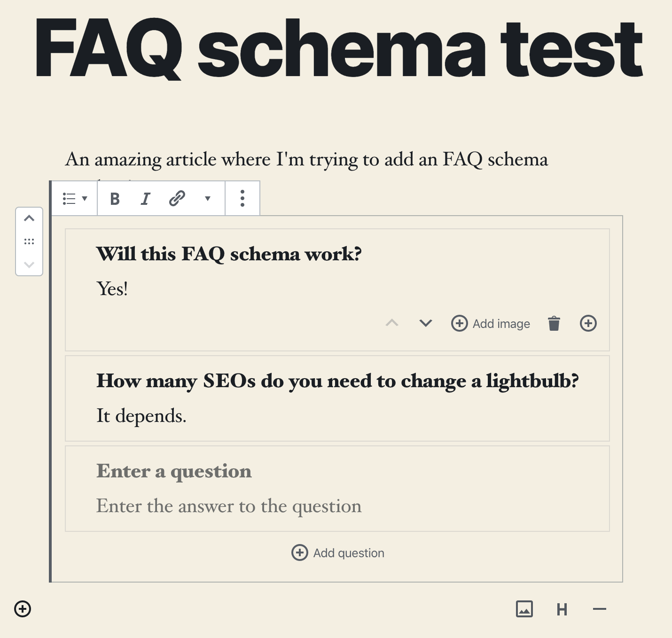
Task: Open the block options three-dot menu
Action: 242,198
